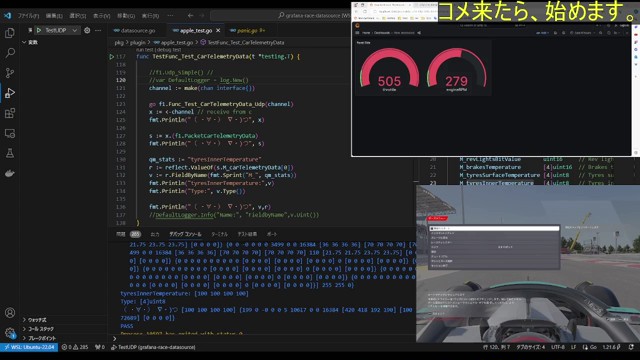This screenshot has width=640, height=360.
Task: Open the Accounts icon in activity bar
Action: coord(10,313)
